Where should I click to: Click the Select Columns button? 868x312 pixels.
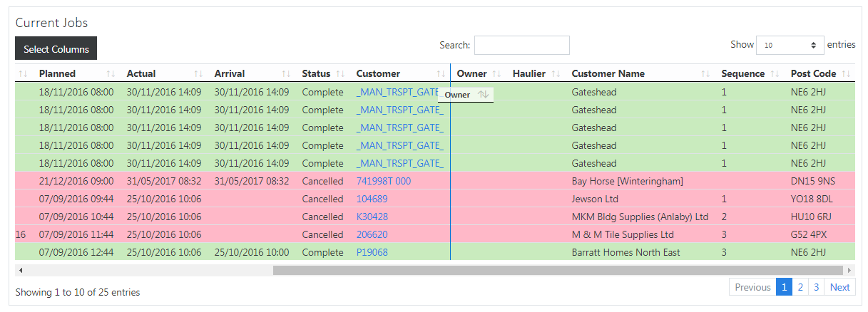pos(56,49)
